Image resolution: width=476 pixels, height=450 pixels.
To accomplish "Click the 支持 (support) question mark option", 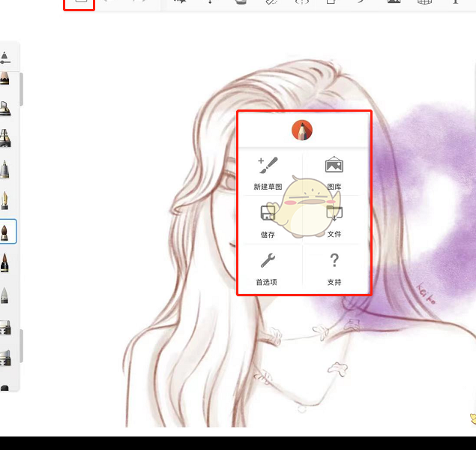I will 334,269.
